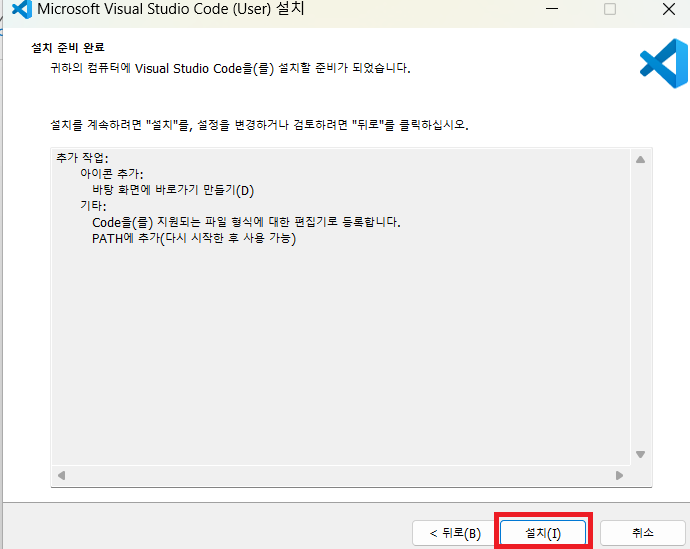Click the VS Code icon in title bar
The width and height of the screenshot is (690, 549).
tap(22, 9)
